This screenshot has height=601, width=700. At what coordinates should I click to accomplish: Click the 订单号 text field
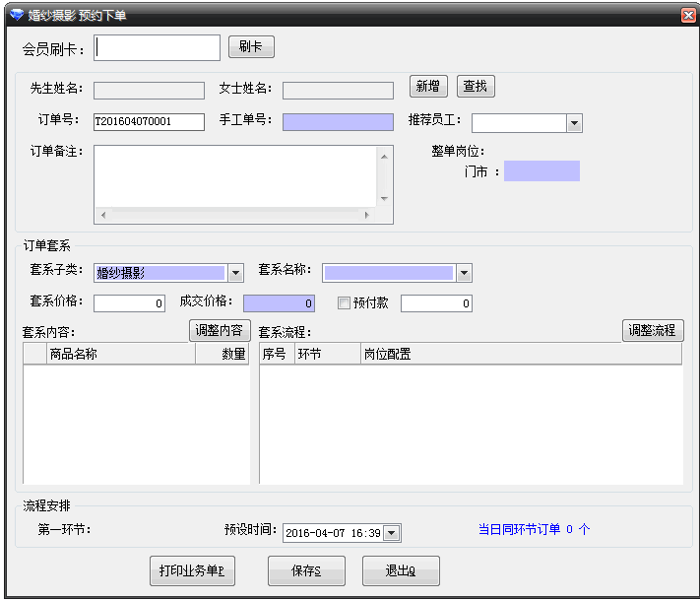pos(149,122)
